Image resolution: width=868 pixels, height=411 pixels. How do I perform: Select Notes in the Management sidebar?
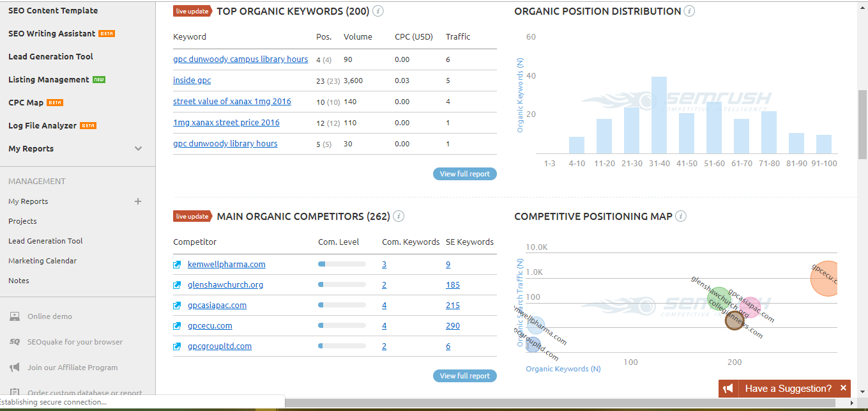(x=19, y=280)
